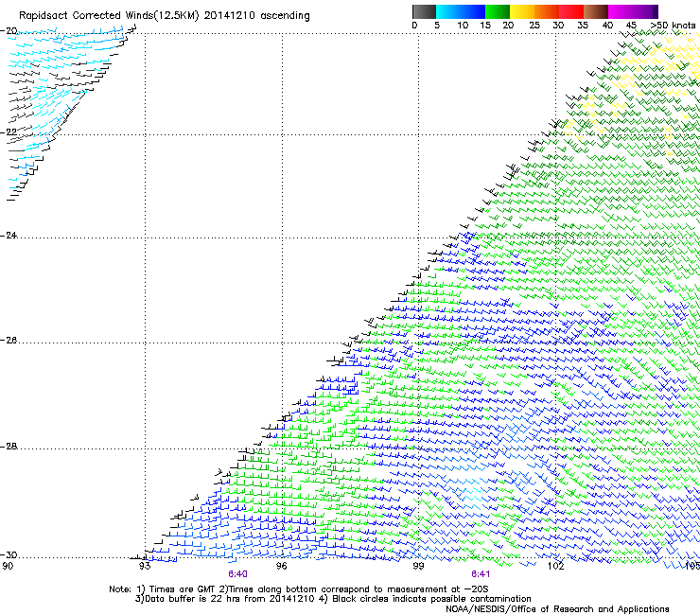Screen dimensions: 700x615
Task: Click the orange 25-30 knots legend swatch
Action: click(547, 11)
